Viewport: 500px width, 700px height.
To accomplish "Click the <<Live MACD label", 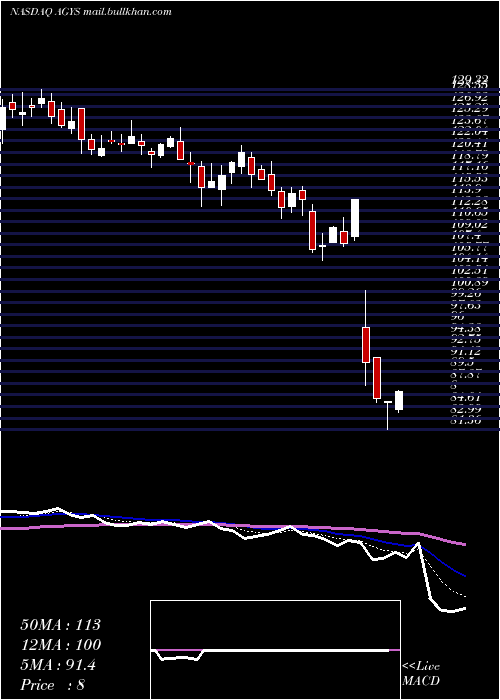I will [x=421, y=674].
